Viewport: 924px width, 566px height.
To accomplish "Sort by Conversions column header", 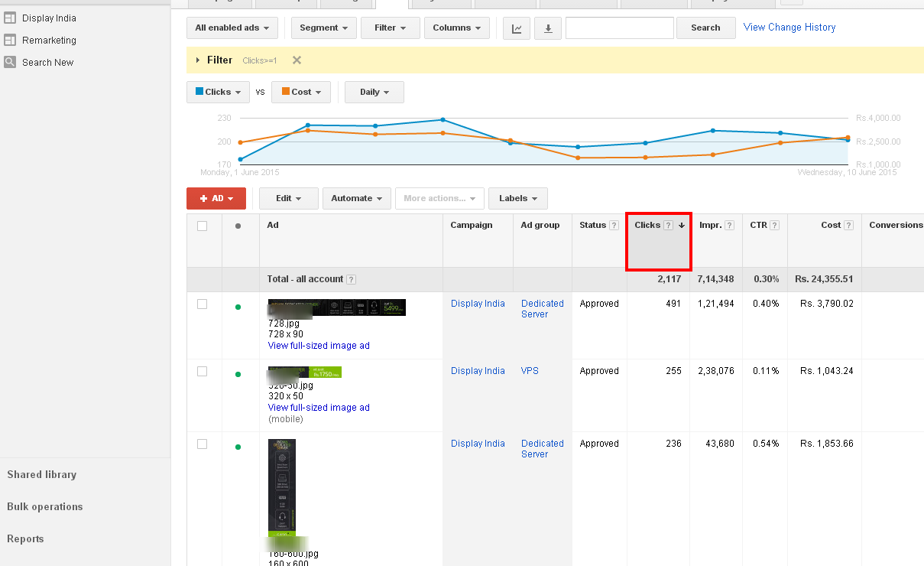I will (896, 225).
